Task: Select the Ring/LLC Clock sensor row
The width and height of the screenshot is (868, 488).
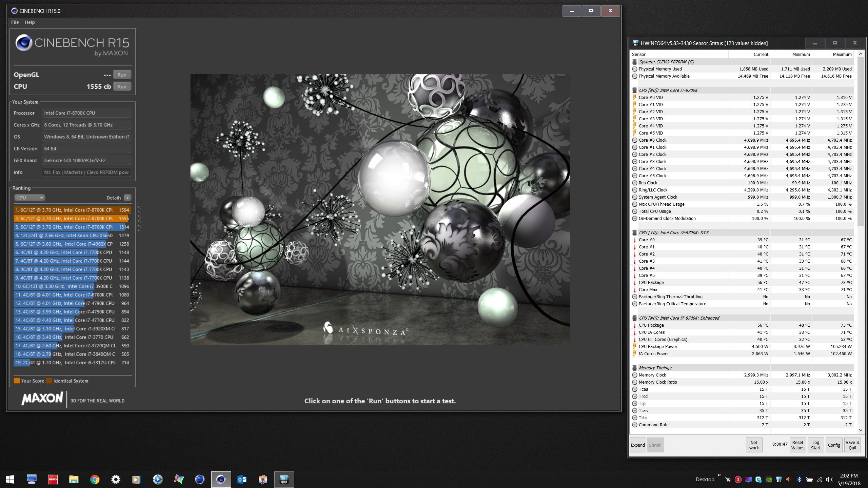Action: point(742,190)
